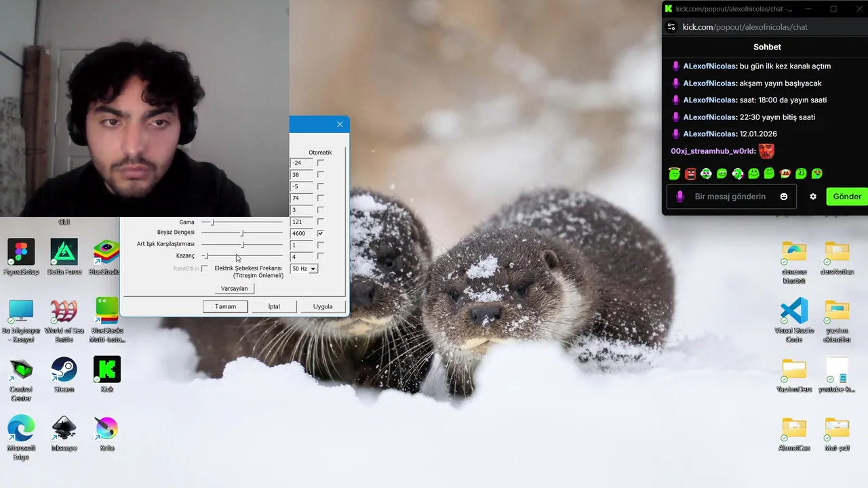Close the camera properties dialog
Viewport: 868px width, 488px height.
[x=340, y=124]
